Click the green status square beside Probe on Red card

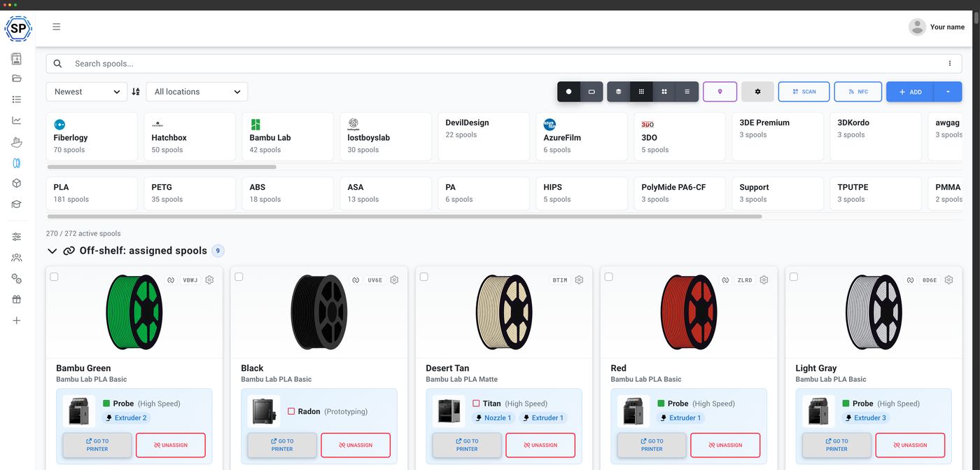[x=661, y=403]
